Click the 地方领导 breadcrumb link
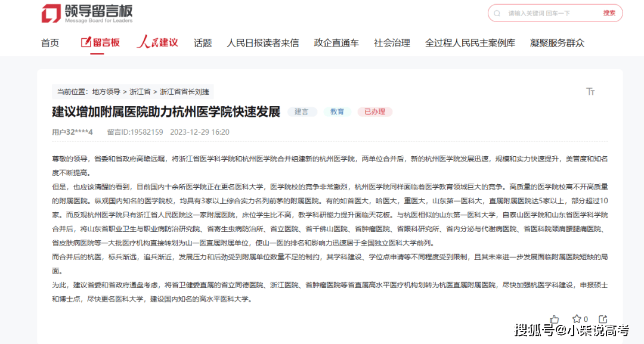This screenshot has height=344, width=644. [x=106, y=92]
